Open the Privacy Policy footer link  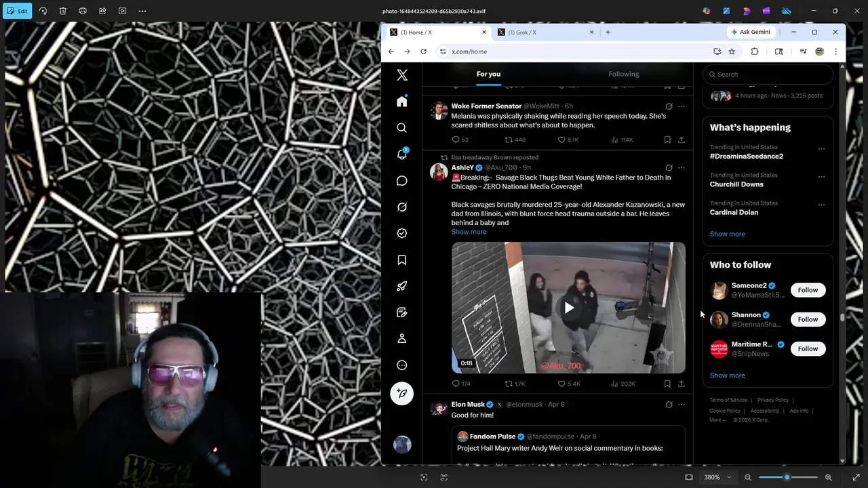coord(773,400)
